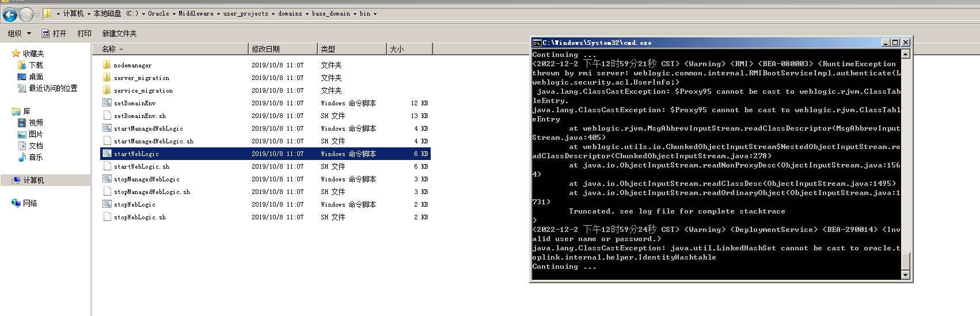
Task: Click the server_migration folder icon
Action: click(107, 77)
